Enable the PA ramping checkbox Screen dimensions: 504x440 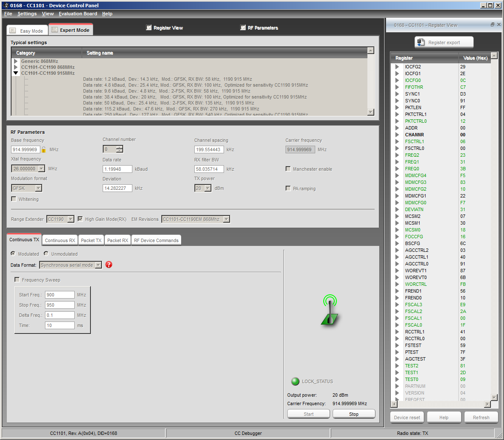288,188
